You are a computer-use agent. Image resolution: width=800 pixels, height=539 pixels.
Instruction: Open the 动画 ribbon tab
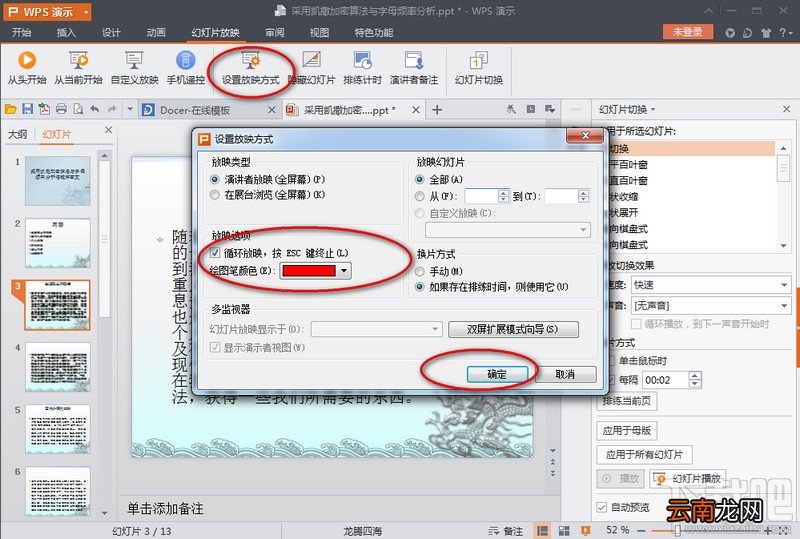(156, 33)
